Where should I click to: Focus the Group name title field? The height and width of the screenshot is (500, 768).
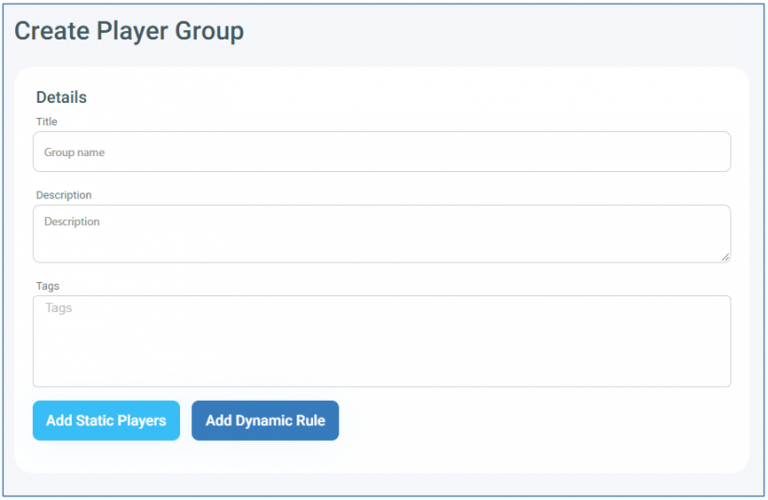tap(381, 152)
